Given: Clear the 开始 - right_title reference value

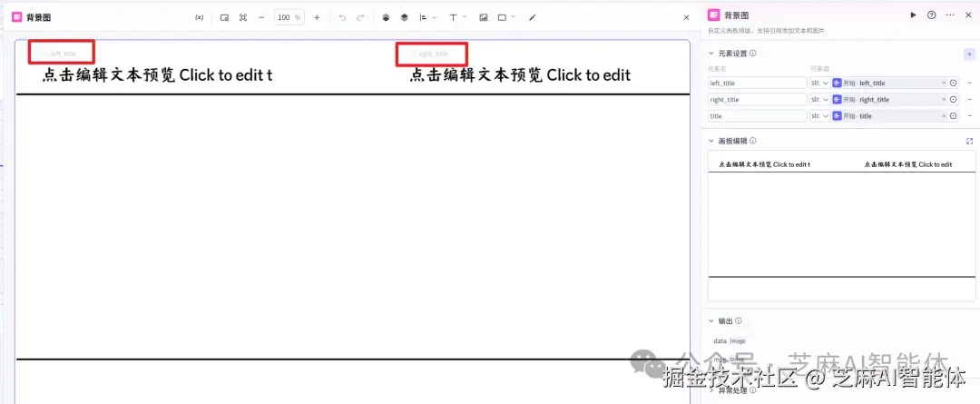Looking at the screenshot, I should (944, 100).
